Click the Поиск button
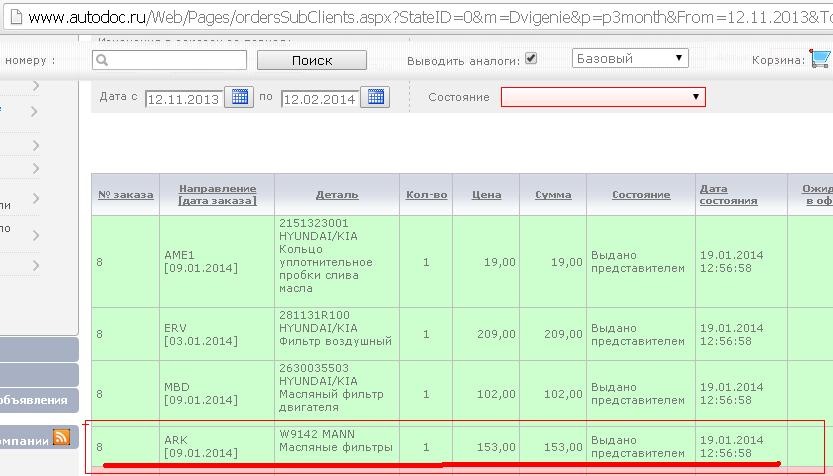 point(312,60)
